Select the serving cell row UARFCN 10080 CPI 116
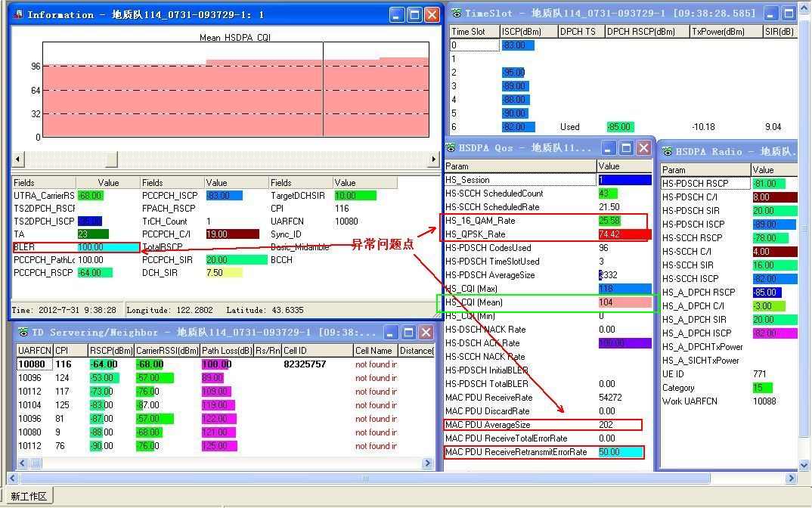The width and height of the screenshot is (812, 508). point(225,364)
